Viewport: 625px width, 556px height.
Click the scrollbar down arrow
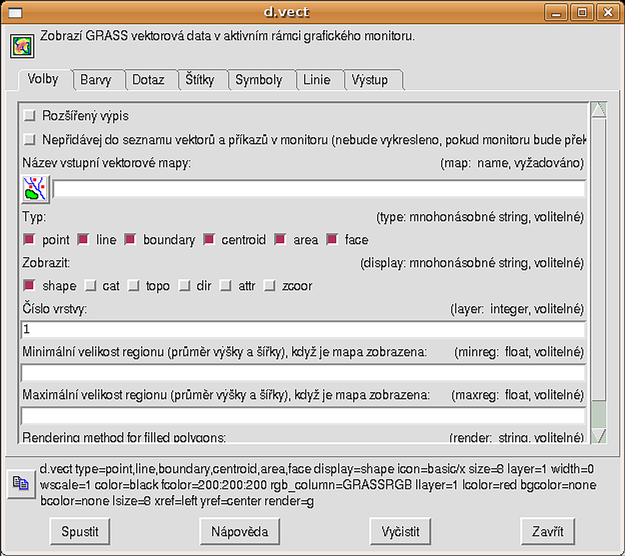pos(599,436)
